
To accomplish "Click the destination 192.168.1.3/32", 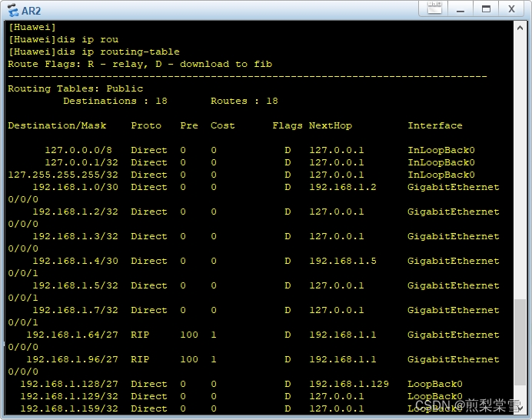I will pos(75,236).
